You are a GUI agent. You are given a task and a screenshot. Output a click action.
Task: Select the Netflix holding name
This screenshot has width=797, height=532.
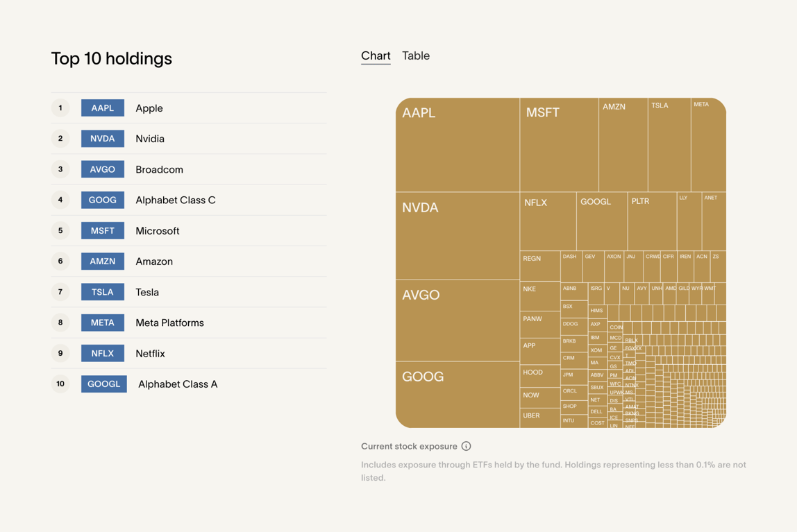[x=150, y=353]
